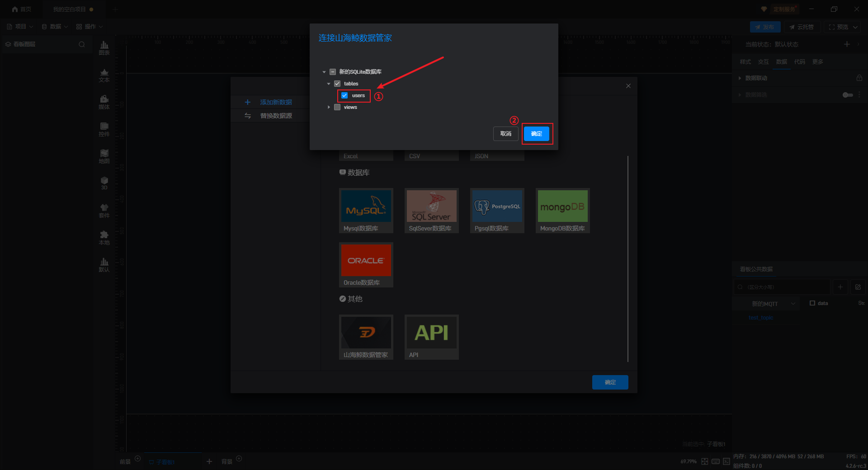Image resolution: width=868 pixels, height=470 pixels.
Task: Click the plus icon next to 当前状态
Action: [847, 44]
